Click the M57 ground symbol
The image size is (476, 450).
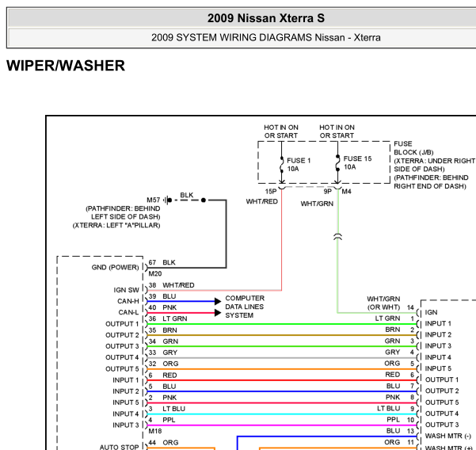pos(168,200)
